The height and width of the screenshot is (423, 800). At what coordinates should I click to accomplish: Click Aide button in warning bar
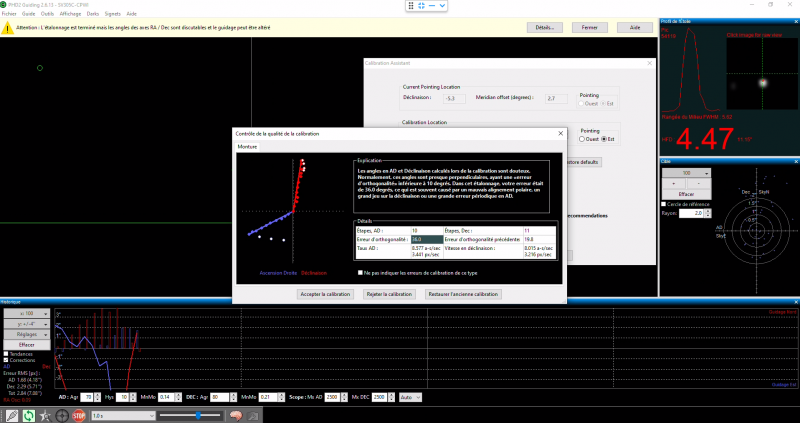coord(635,28)
